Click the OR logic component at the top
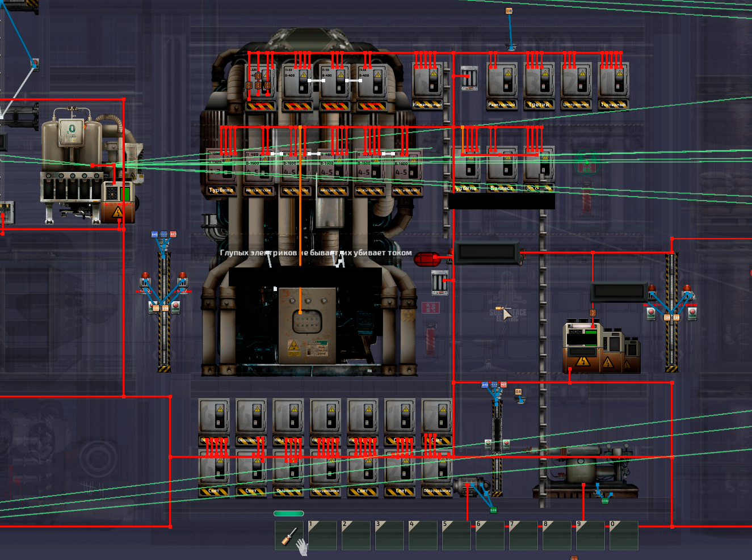 point(509,11)
